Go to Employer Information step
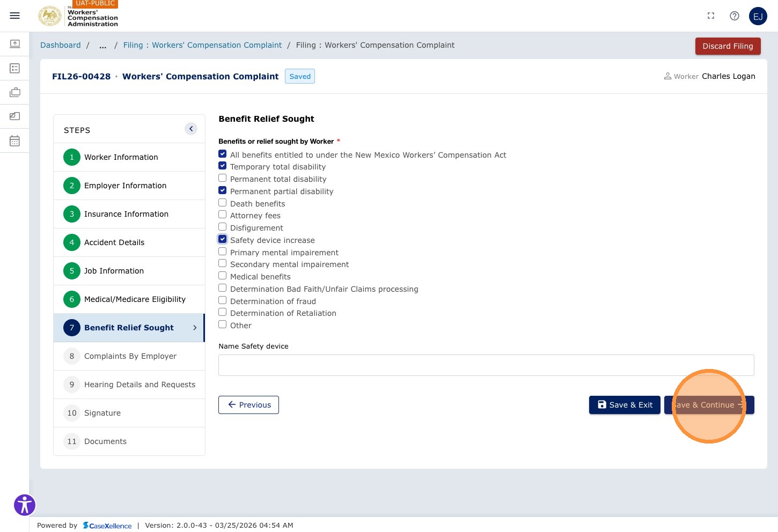This screenshot has height=532, width=778. (129, 186)
